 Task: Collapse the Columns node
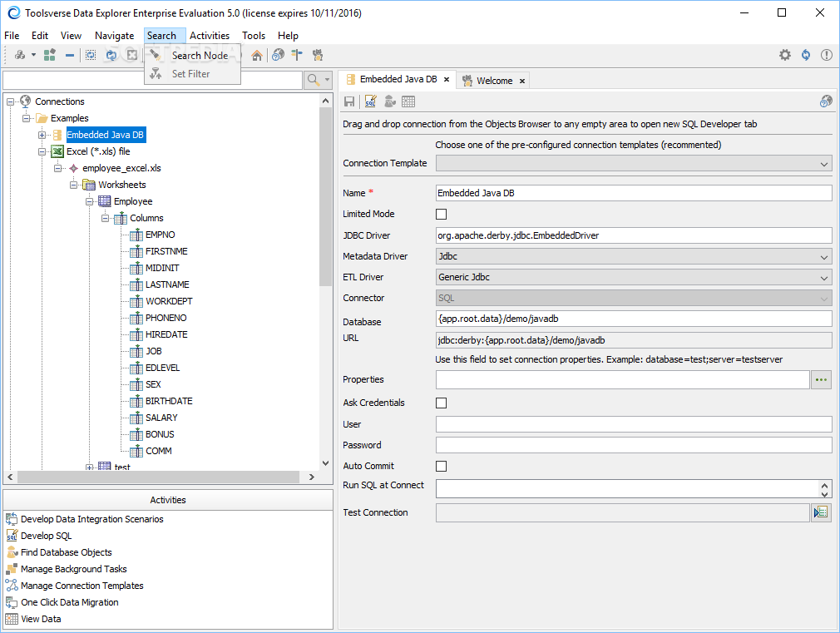tap(105, 218)
